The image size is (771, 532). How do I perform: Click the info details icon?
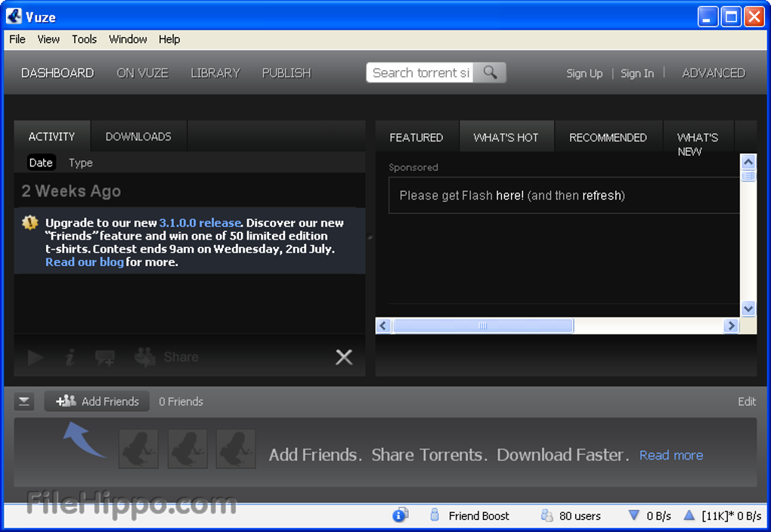(70, 357)
